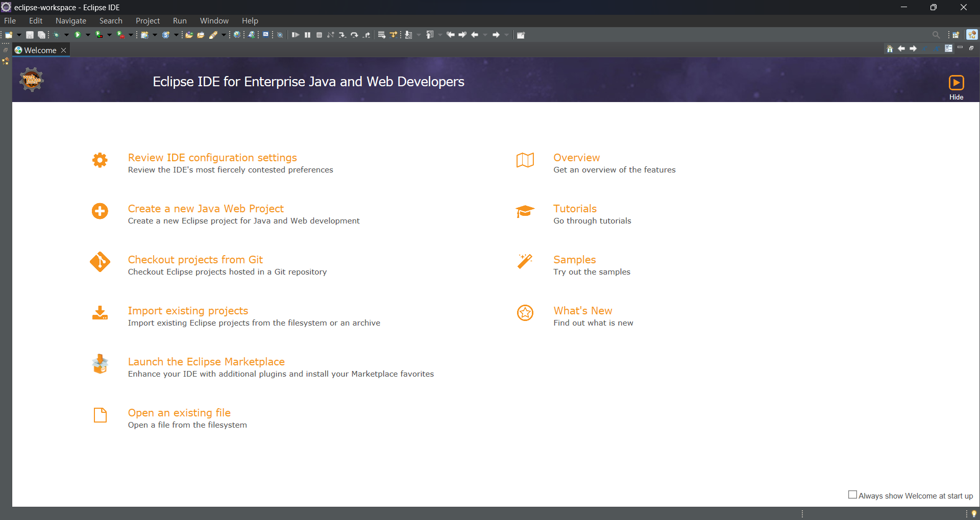Click the Open Perspective icon
The height and width of the screenshot is (520, 980).
(x=956, y=35)
